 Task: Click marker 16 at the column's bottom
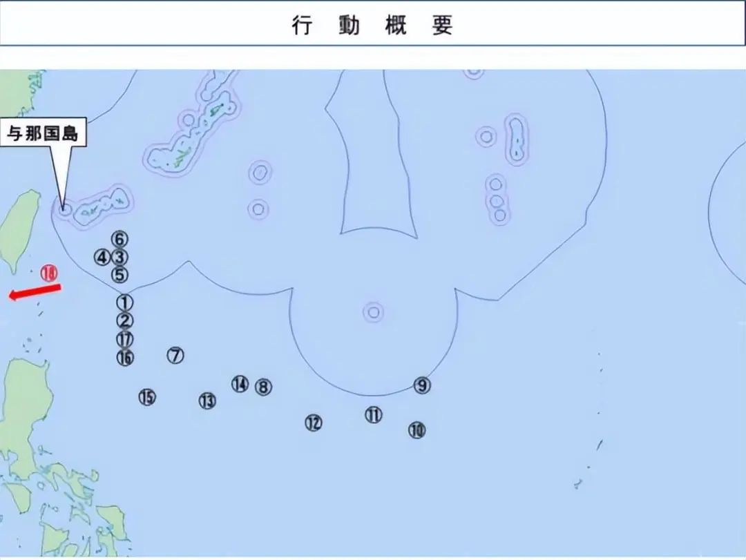coord(124,358)
